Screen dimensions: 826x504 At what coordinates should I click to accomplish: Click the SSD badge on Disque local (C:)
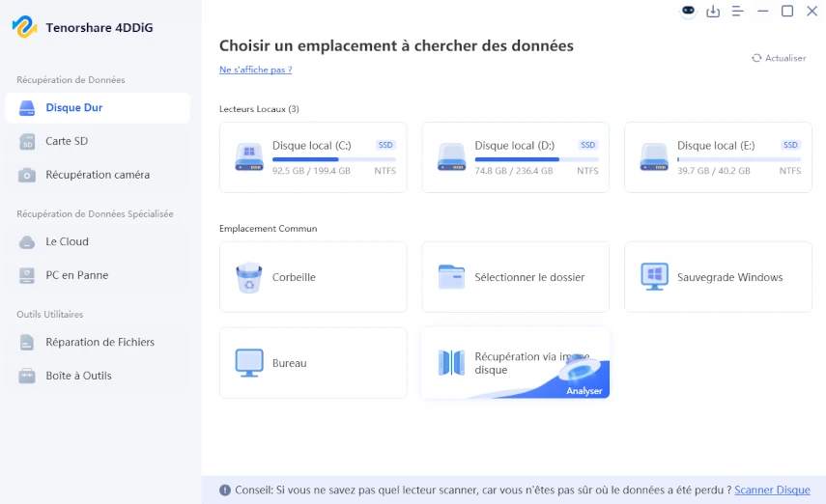385,145
